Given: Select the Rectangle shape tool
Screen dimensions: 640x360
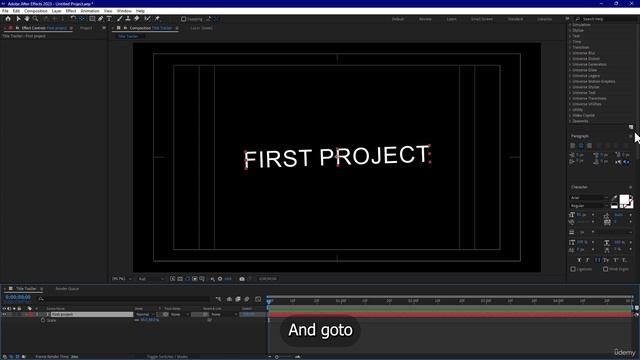Looking at the screenshot, I should [x=92, y=19].
